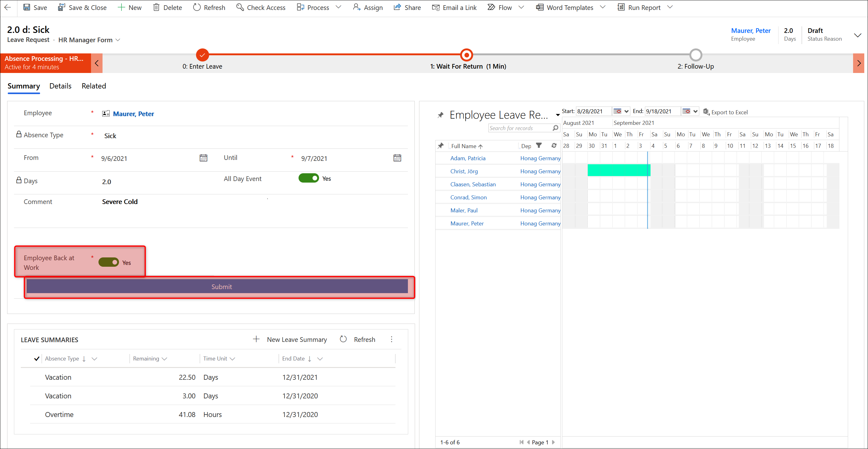Toggle Employee Back at Work switch
The image size is (868, 449).
tap(108, 262)
